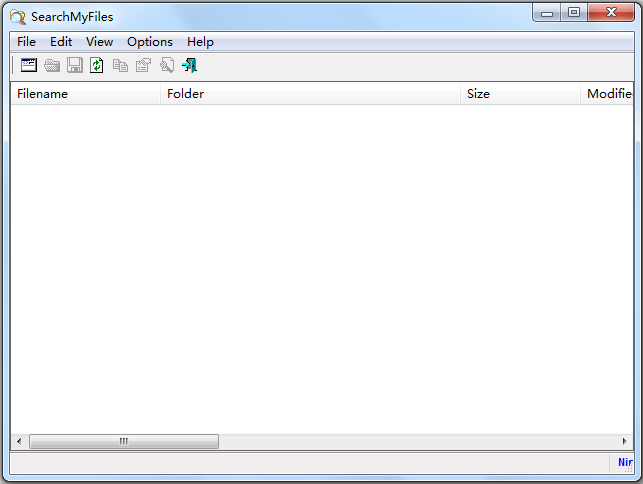This screenshot has height=484, width=643.
Task: Open the File menu
Action: tap(26, 42)
